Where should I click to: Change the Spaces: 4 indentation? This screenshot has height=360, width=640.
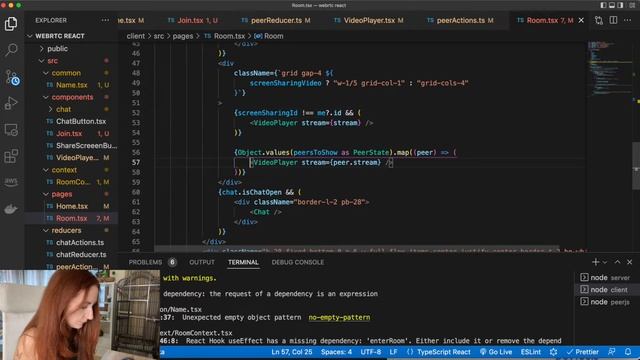pos(336,352)
